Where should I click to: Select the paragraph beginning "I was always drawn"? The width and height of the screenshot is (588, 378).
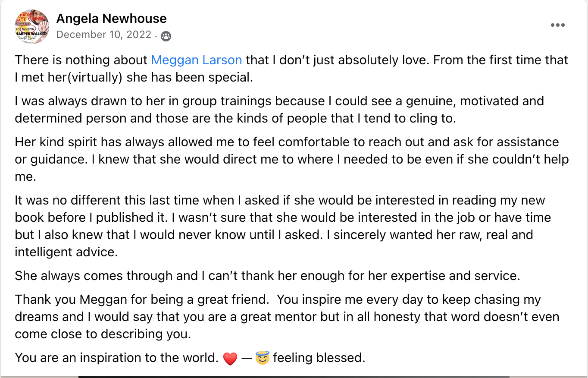point(279,110)
